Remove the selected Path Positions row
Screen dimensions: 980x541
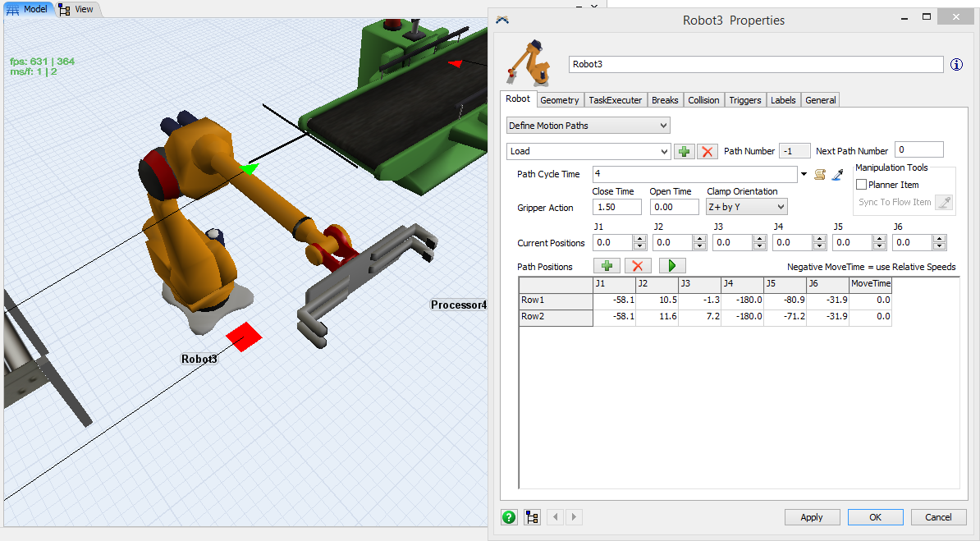(637, 266)
